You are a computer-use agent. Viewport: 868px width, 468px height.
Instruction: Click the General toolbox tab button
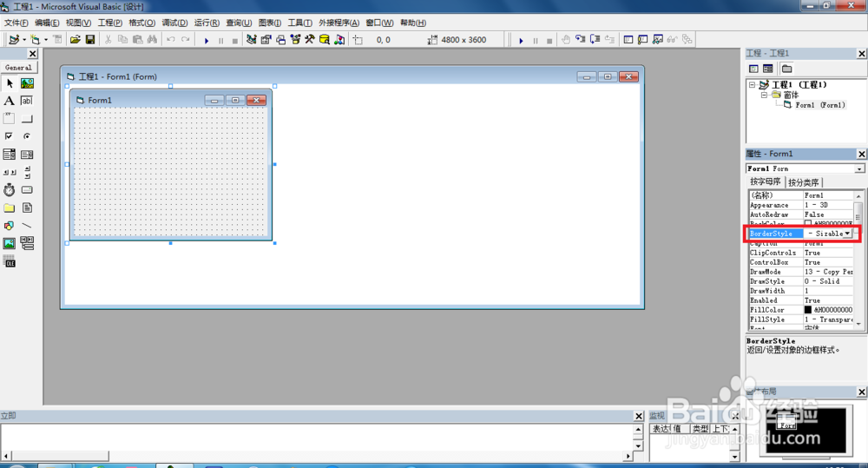tap(18, 67)
